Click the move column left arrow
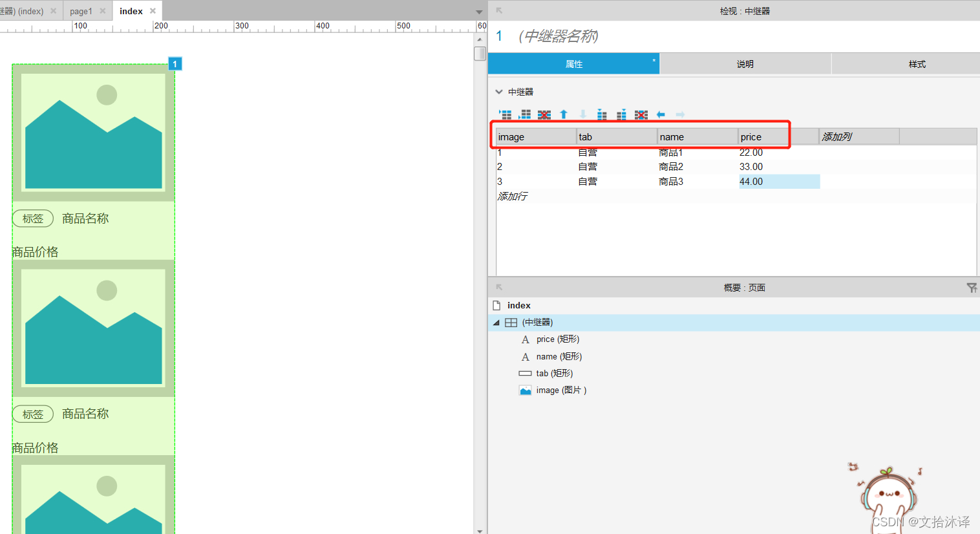 point(661,114)
